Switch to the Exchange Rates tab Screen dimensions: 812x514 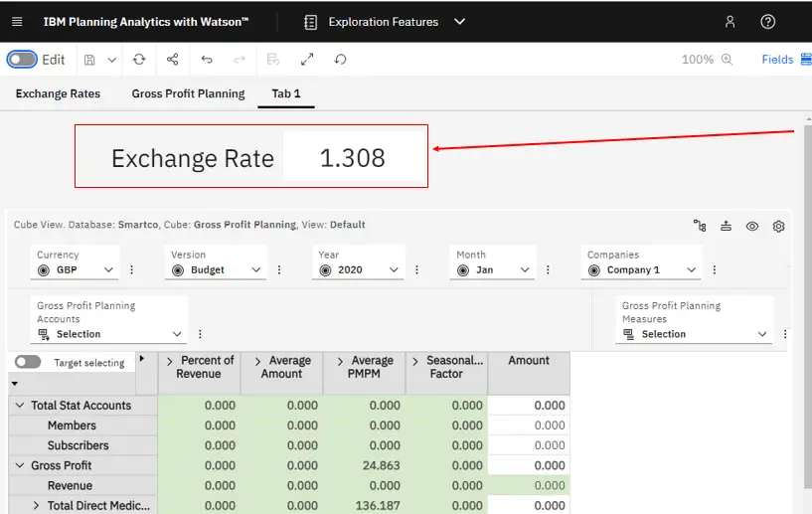click(x=58, y=93)
